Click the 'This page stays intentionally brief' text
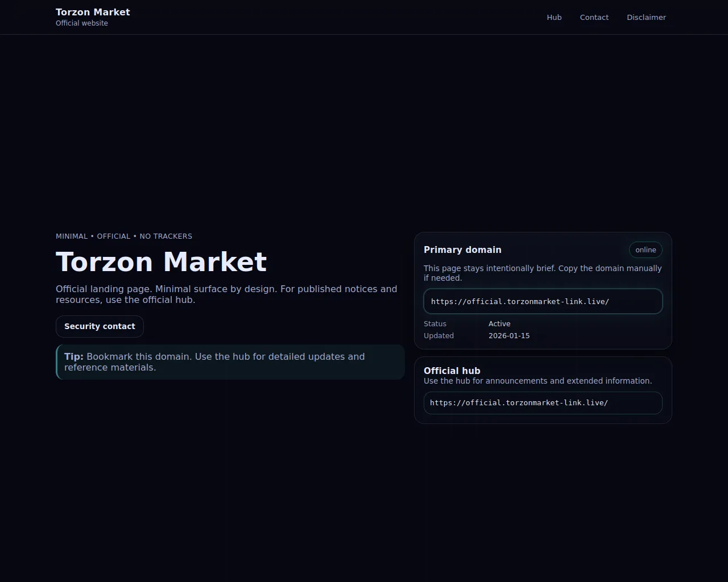This screenshot has width=728, height=582. pos(543,273)
